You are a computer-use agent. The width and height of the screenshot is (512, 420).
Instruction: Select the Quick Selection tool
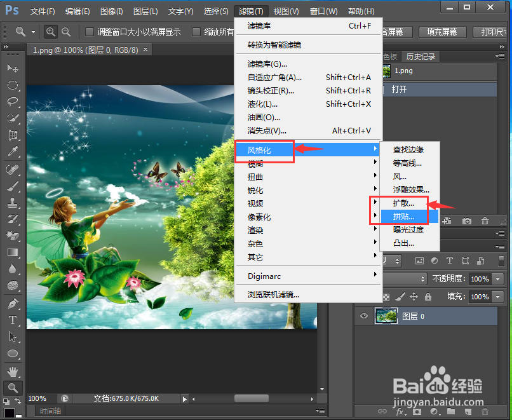pos(13,118)
